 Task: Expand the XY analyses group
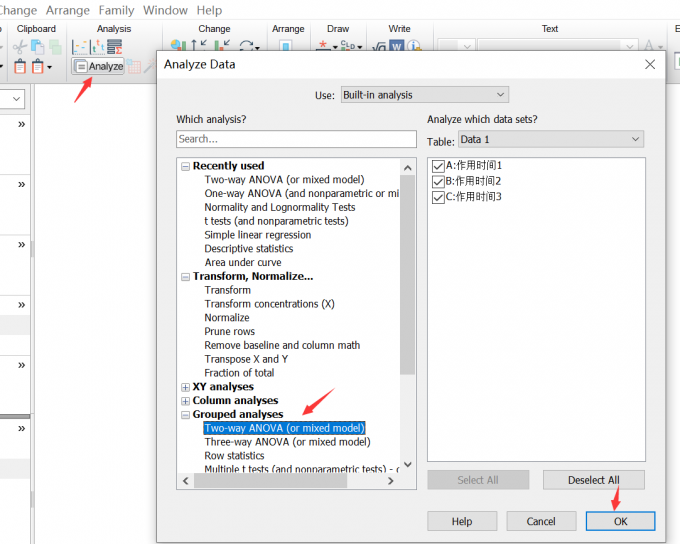185,387
